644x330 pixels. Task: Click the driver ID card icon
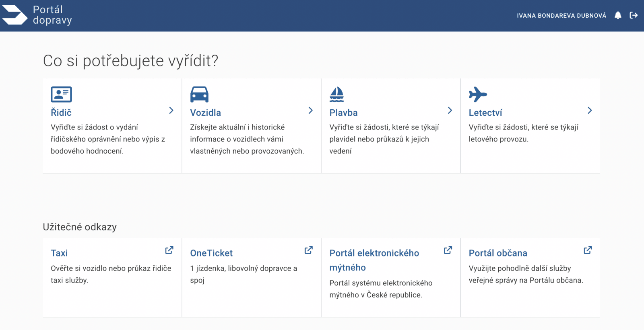pyautogui.click(x=61, y=94)
